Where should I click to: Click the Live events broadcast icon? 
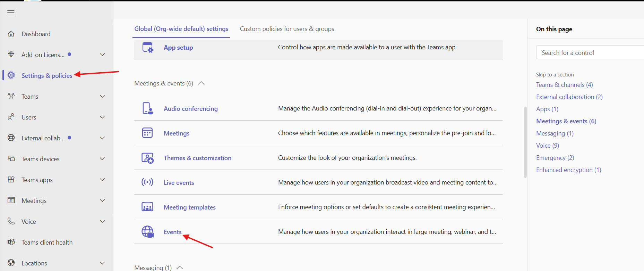pos(147,182)
